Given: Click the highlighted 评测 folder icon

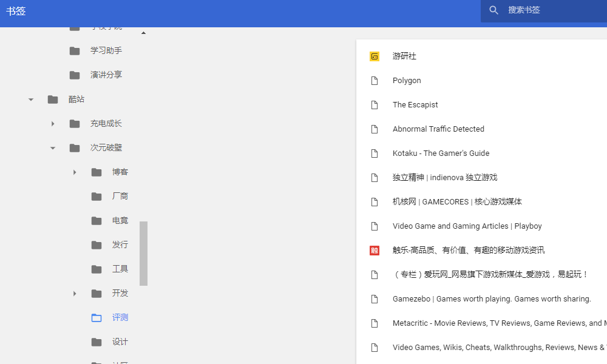Looking at the screenshot, I should point(97,318).
